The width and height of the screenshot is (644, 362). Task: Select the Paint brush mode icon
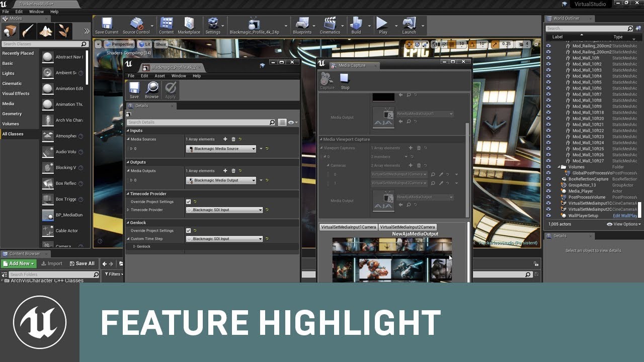28,31
